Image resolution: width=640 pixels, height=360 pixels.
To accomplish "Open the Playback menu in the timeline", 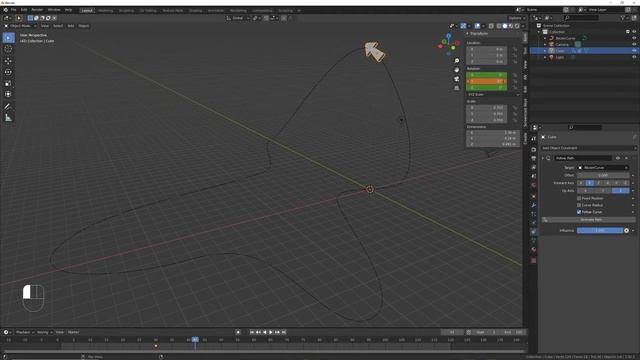I will pos(25,332).
